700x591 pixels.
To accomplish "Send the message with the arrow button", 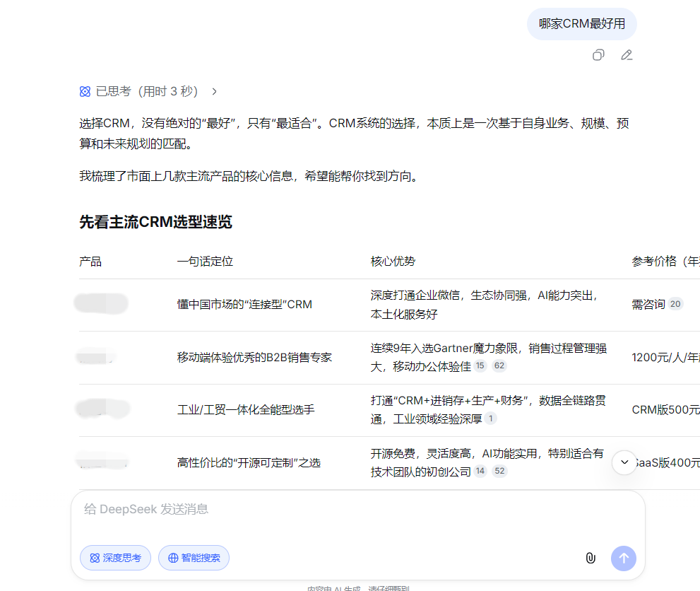I will 623,558.
